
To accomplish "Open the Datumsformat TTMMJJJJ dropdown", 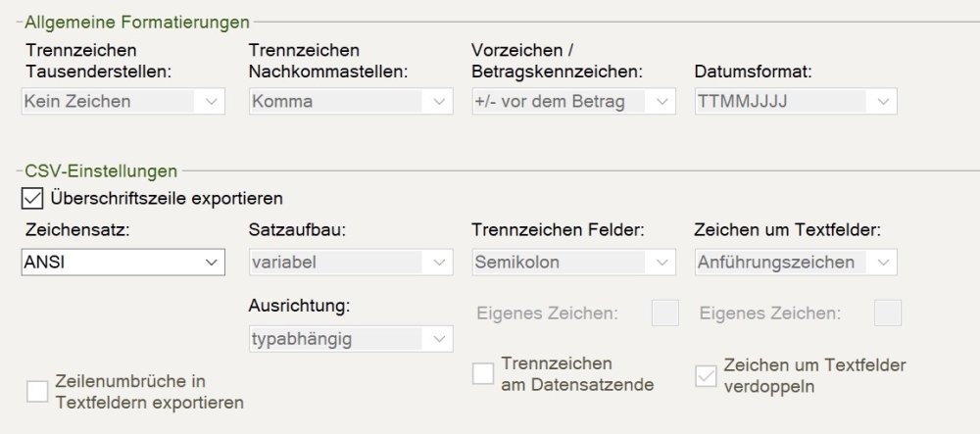I will (x=795, y=101).
